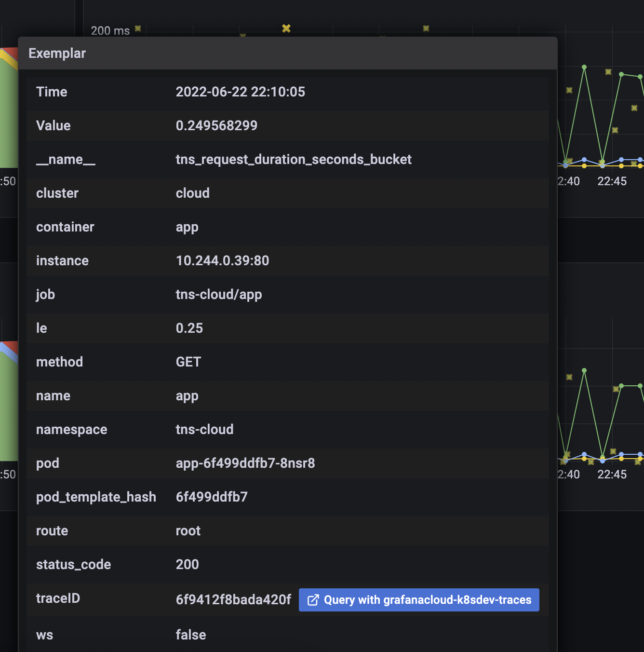The height and width of the screenshot is (652, 644).
Task: Click the pod_template_hash value 6f499ddfb7
Action: click(212, 497)
